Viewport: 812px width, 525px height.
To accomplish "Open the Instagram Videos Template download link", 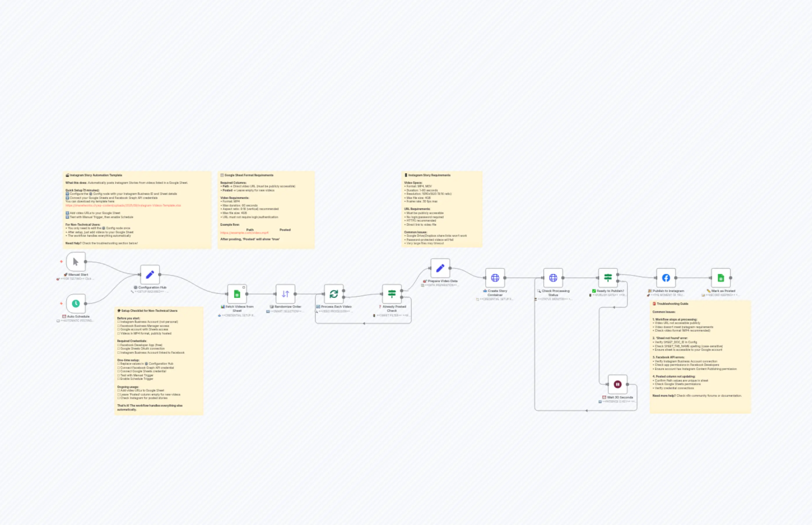I will tap(123, 206).
